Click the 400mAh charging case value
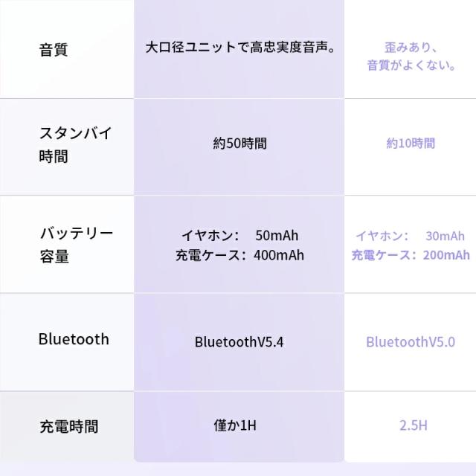The width and height of the screenshot is (476, 476). (278, 255)
